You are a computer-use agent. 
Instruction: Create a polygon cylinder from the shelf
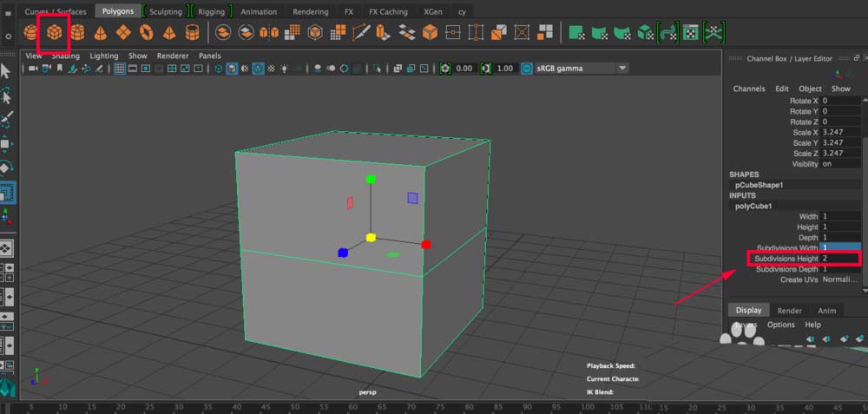coord(77,33)
